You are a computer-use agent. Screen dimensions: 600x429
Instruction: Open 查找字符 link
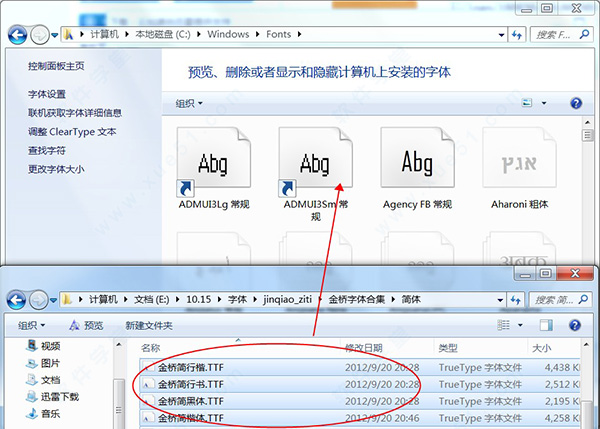pos(47,150)
